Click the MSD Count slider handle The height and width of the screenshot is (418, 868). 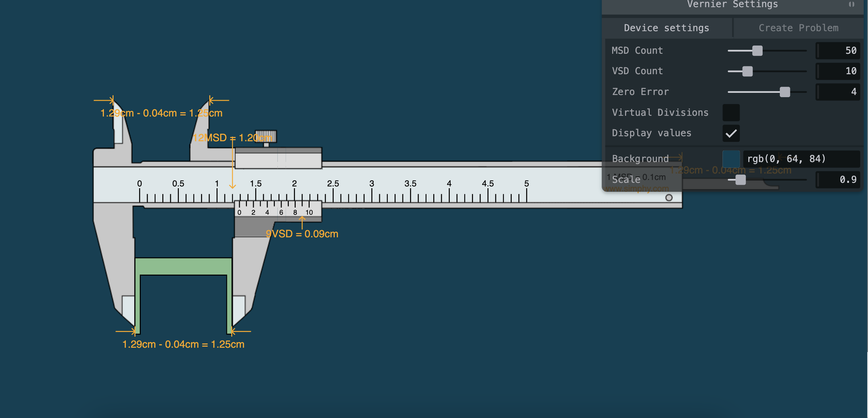click(x=757, y=51)
